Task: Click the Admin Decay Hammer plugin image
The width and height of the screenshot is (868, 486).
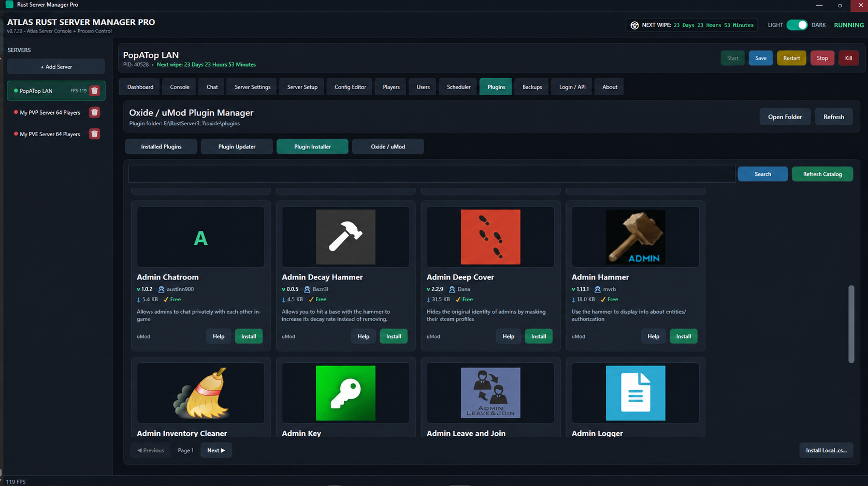Action: click(x=345, y=237)
